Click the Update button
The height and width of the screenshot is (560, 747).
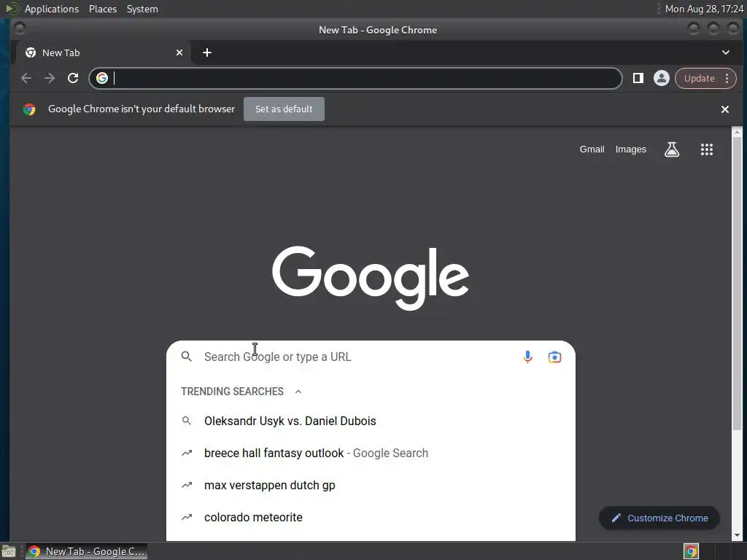(699, 78)
